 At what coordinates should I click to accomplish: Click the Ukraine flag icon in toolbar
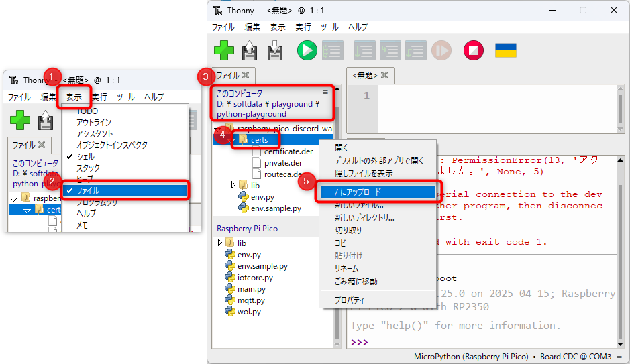[x=505, y=50]
